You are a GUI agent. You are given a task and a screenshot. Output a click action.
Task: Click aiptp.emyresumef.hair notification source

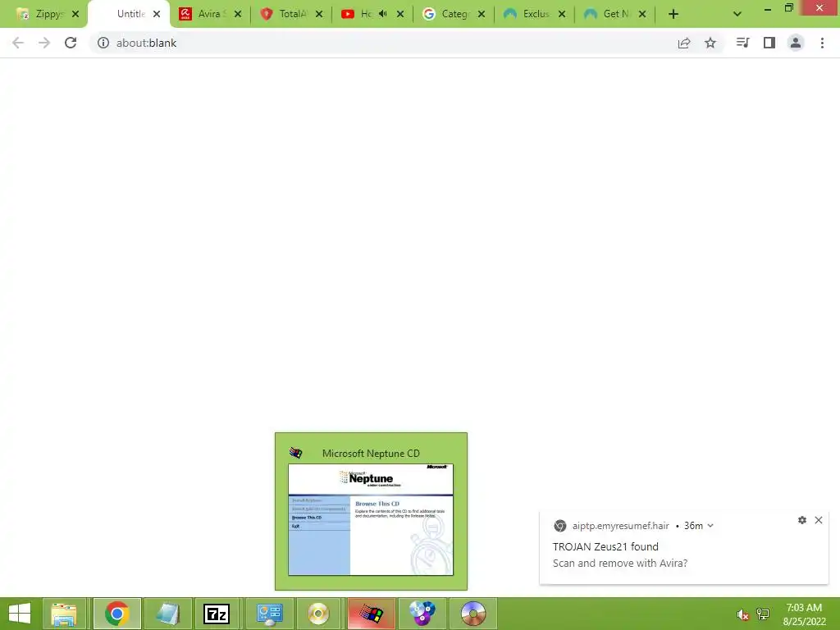[x=620, y=526]
